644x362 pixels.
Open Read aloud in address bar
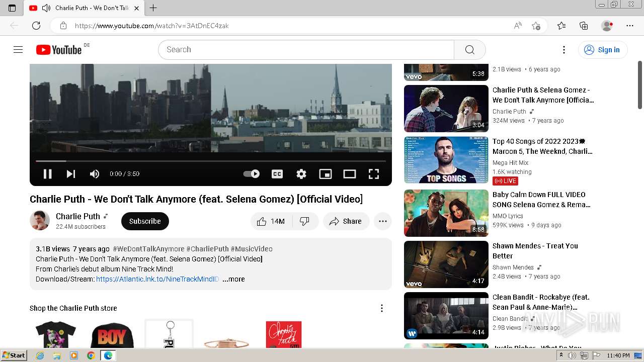(x=518, y=26)
